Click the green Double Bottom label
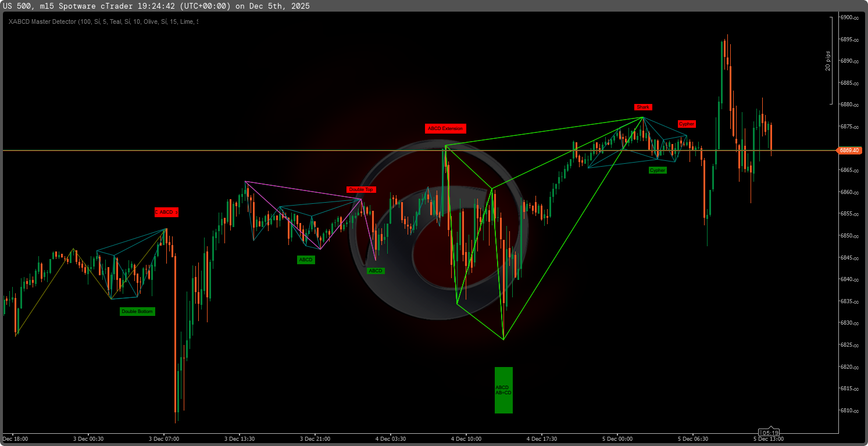The height and width of the screenshot is (446, 868). click(x=137, y=311)
